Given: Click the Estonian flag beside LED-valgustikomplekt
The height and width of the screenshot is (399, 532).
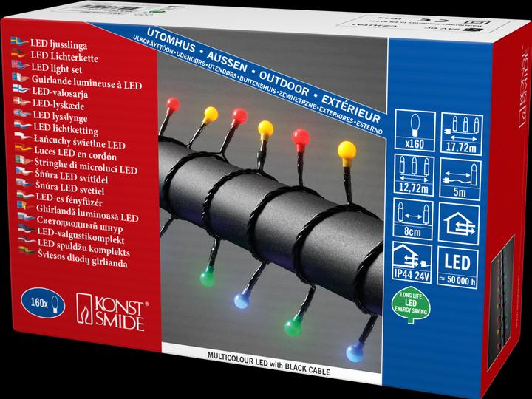Looking at the screenshot, I should pos(27,228).
